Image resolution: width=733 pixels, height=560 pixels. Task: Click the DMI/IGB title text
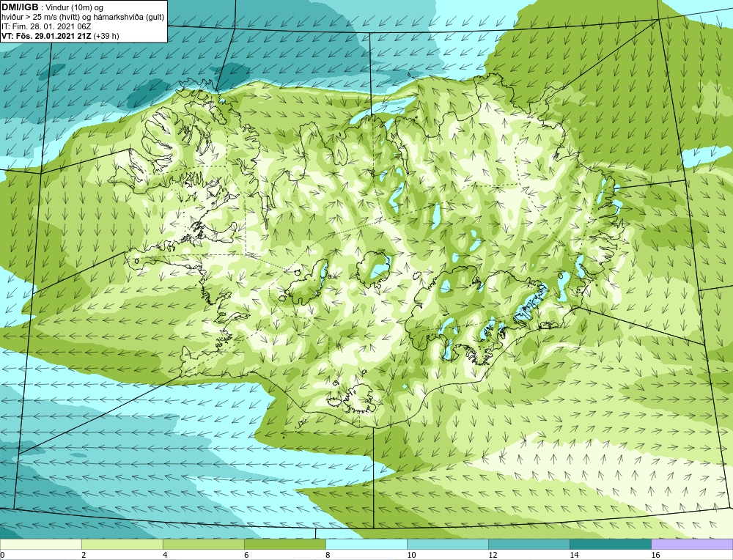[x=20, y=7]
